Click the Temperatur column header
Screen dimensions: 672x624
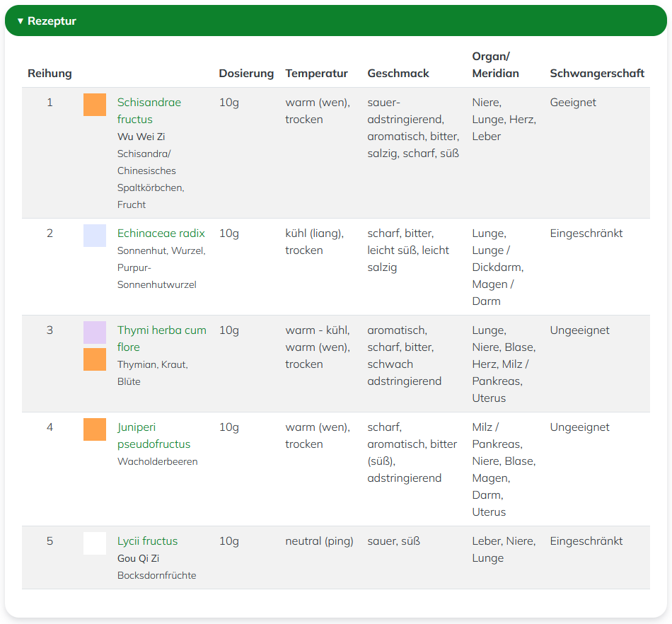pos(316,74)
